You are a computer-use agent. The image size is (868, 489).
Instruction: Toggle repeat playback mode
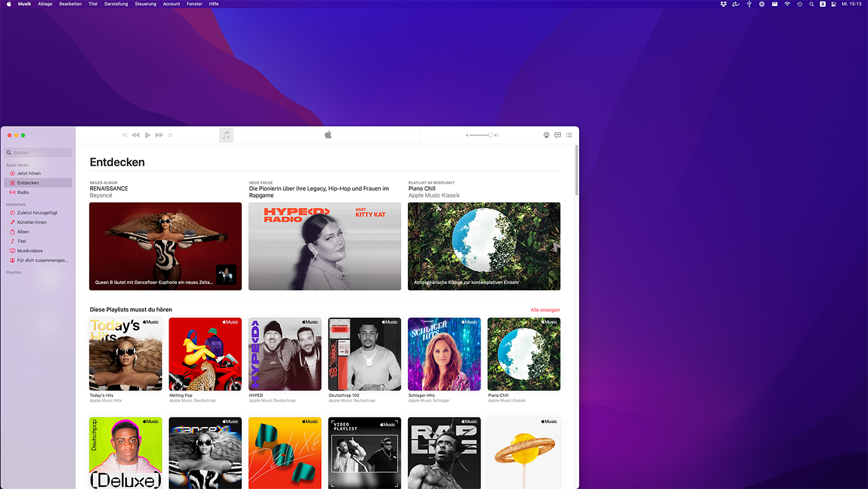(170, 135)
